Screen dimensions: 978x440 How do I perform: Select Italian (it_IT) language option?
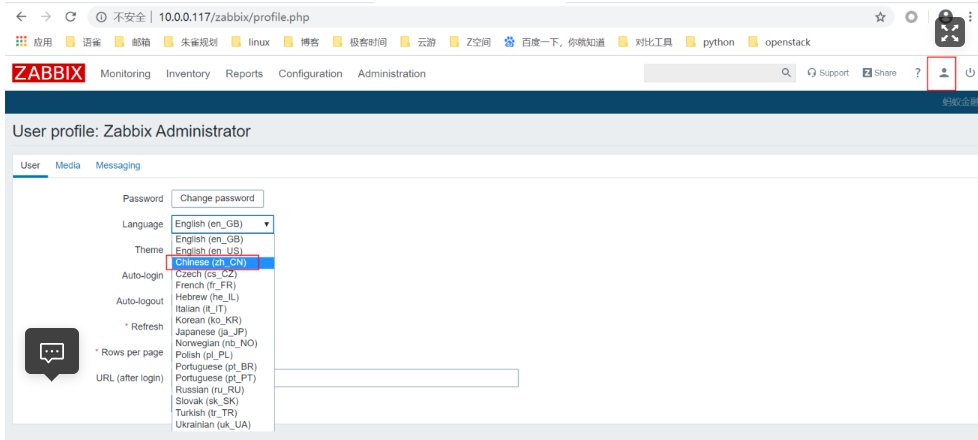tap(223, 309)
